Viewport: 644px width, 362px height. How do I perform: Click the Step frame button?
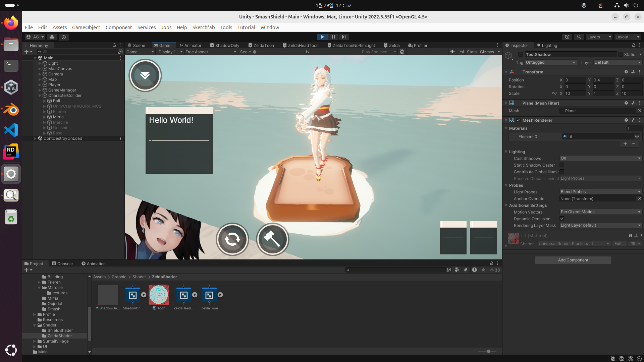(x=343, y=37)
